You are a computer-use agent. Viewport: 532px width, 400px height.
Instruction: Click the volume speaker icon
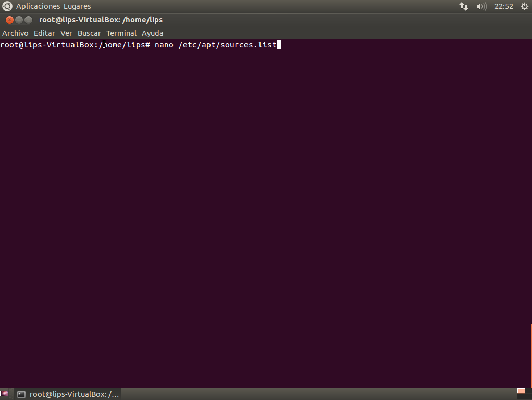[x=481, y=6]
